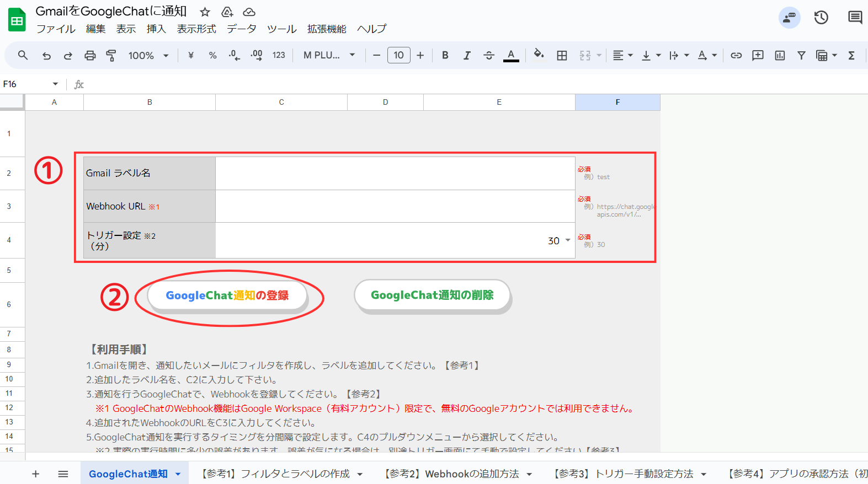Format as currency (¥)

coord(191,55)
